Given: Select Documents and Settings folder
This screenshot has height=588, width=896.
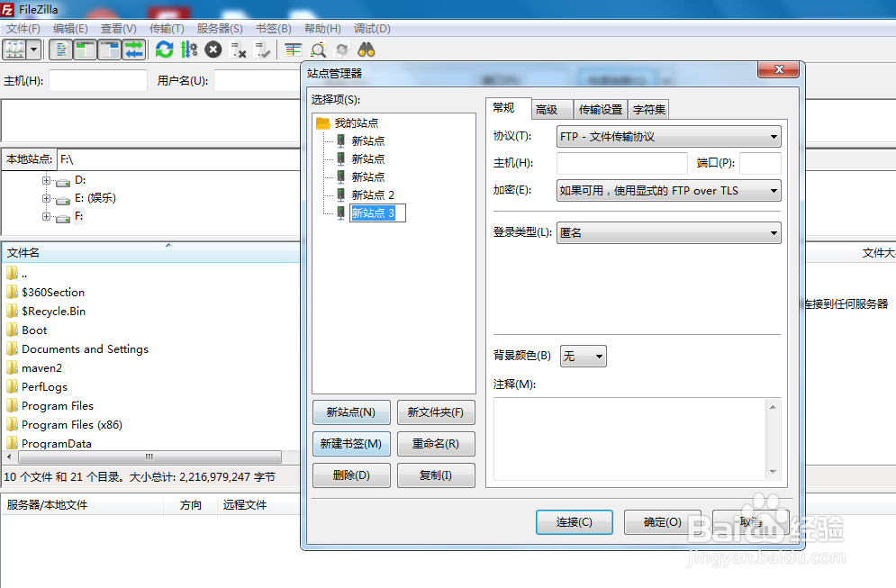Looking at the screenshot, I should click(x=86, y=348).
